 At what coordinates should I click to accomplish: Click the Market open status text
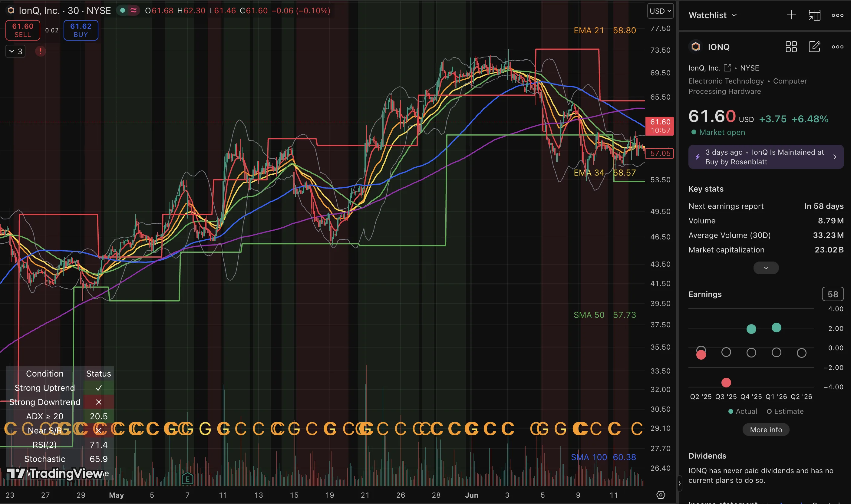click(x=722, y=133)
